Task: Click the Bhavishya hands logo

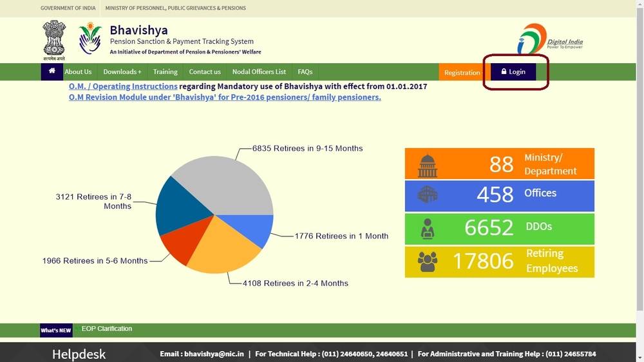Action: coord(90,39)
